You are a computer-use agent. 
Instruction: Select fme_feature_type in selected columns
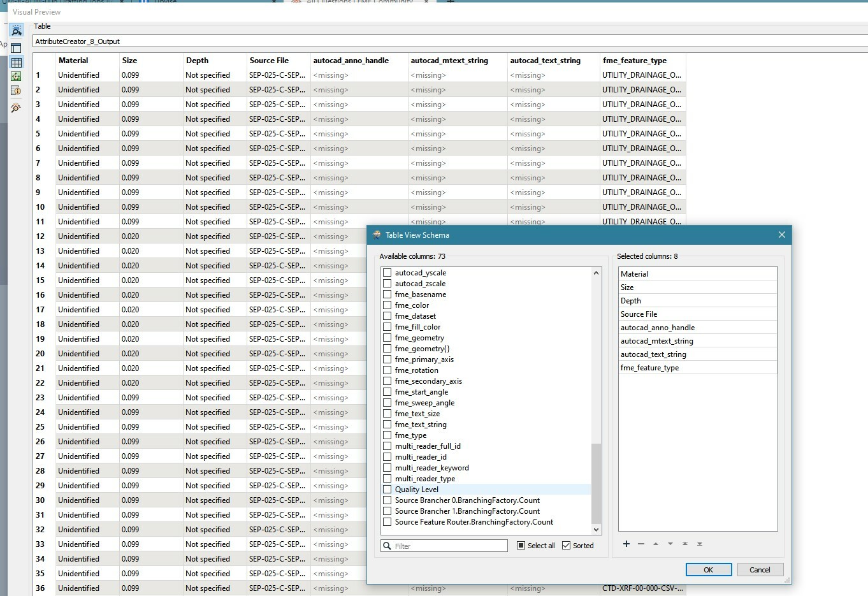click(x=698, y=367)
